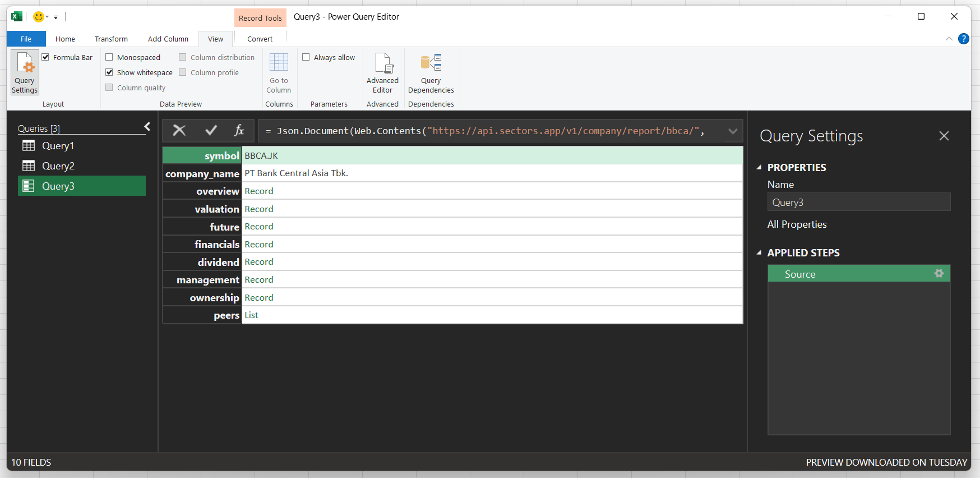Drill into overview Record link
980x478 pixels.
coord(259,191)
